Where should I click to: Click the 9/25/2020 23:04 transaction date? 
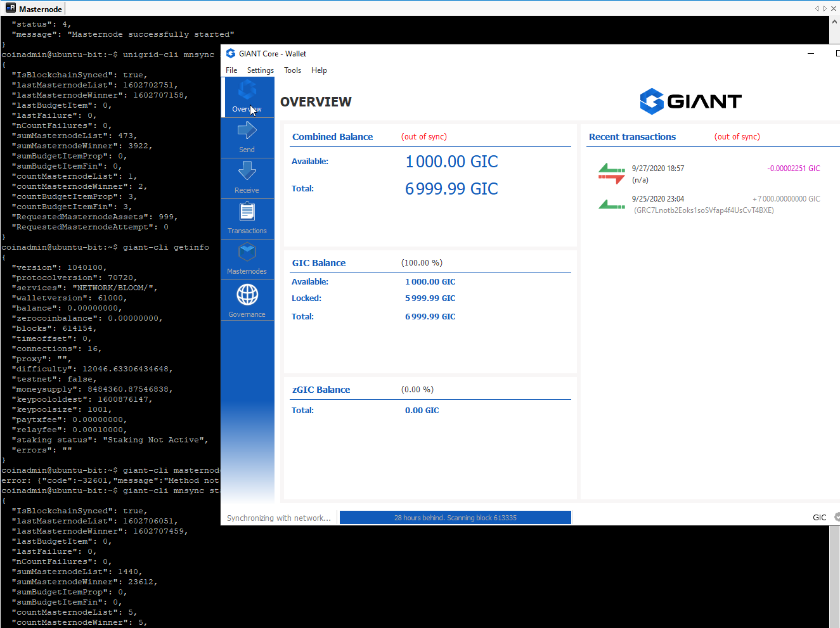tap(658, 199)
